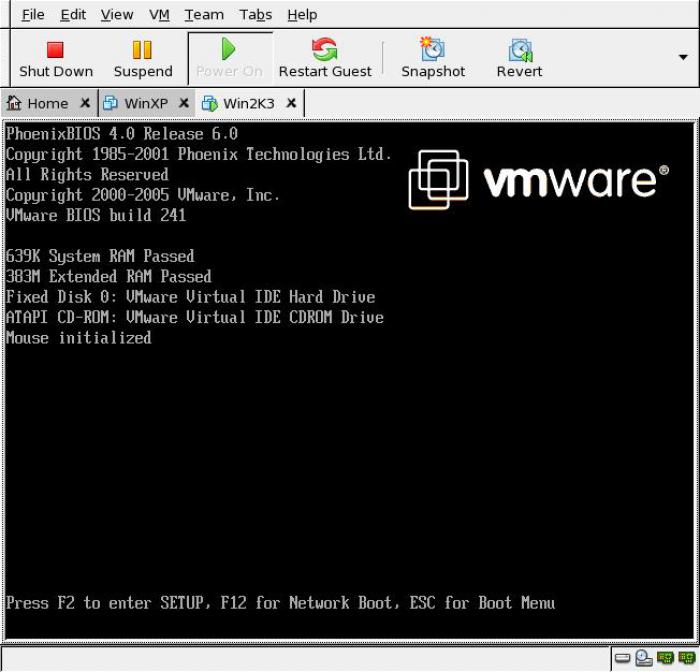
Task: Click the 'PhoenixBIOS 4.0 Release 6.0' line
Action: [x=122, y=134]
